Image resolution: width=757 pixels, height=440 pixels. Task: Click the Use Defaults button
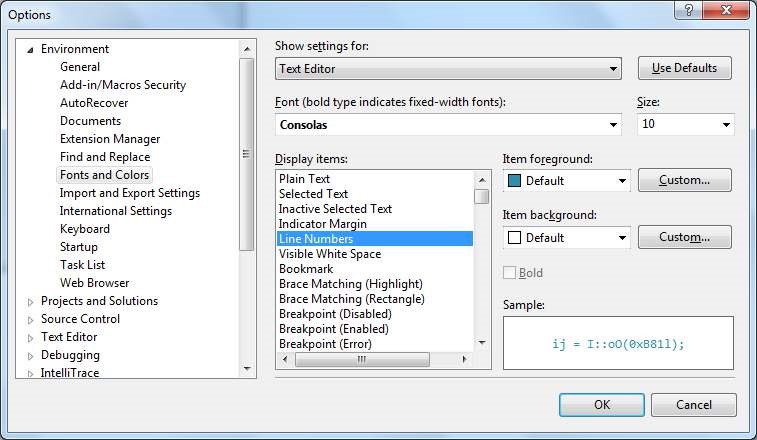(684, 68)
